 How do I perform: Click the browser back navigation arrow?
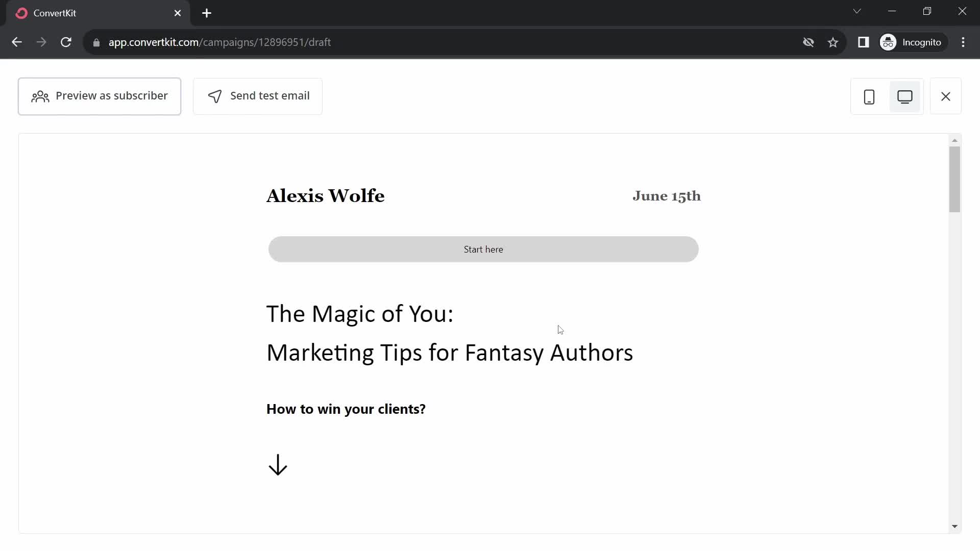17,42
